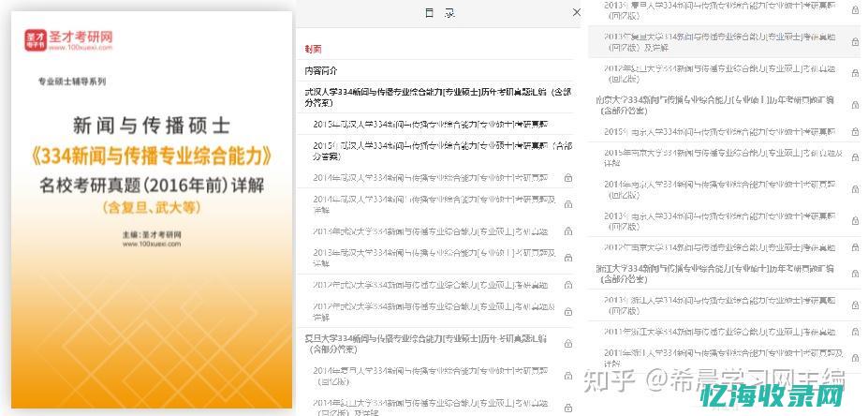Click www.100xuexi.com link below 主编 line
The image size is (868, 416).
[152, 244]
